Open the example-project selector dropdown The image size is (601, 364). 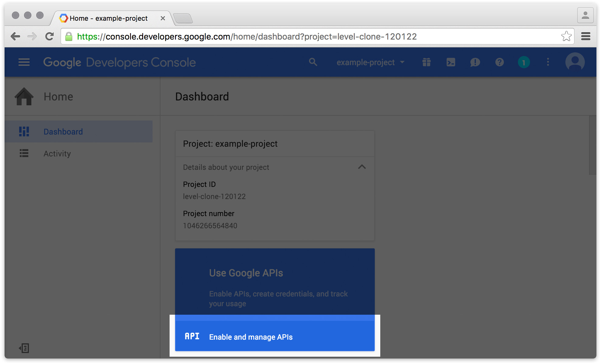(x=370, y=62)
